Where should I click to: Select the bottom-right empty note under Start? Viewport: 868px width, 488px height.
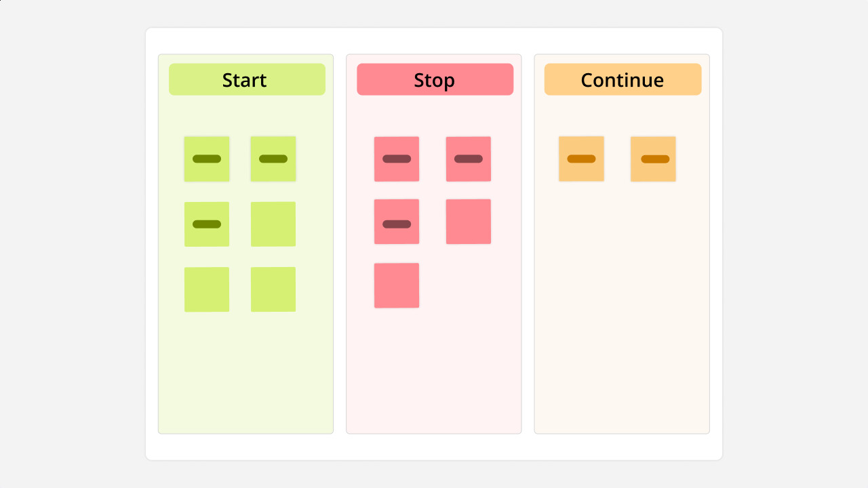pos(273,289)
